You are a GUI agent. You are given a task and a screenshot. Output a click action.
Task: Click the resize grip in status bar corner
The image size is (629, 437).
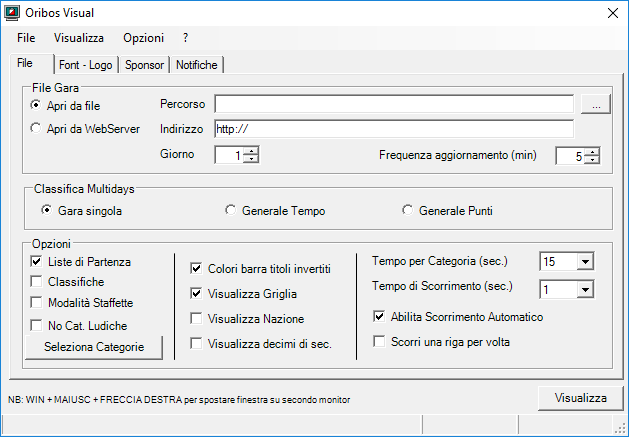coord(621,428)
